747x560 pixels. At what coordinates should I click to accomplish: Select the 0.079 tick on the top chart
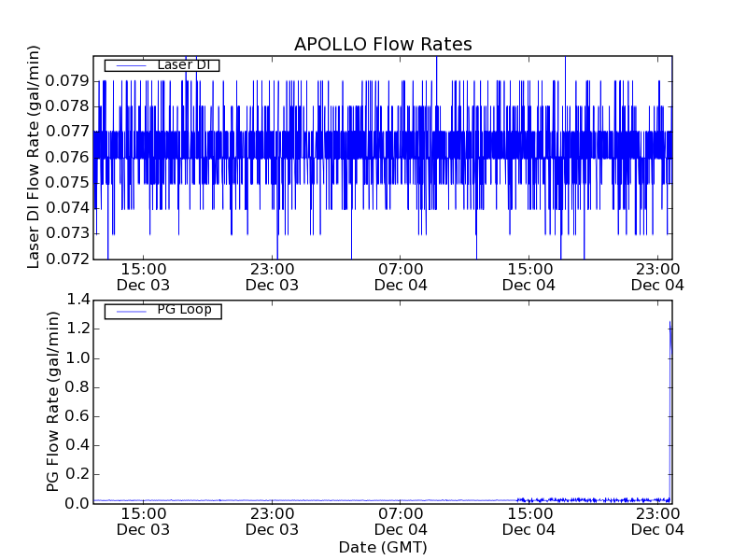(68, 81)
